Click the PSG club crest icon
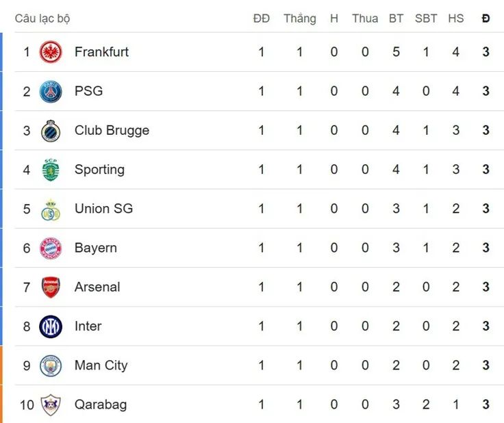 click(x=51, y=91)
